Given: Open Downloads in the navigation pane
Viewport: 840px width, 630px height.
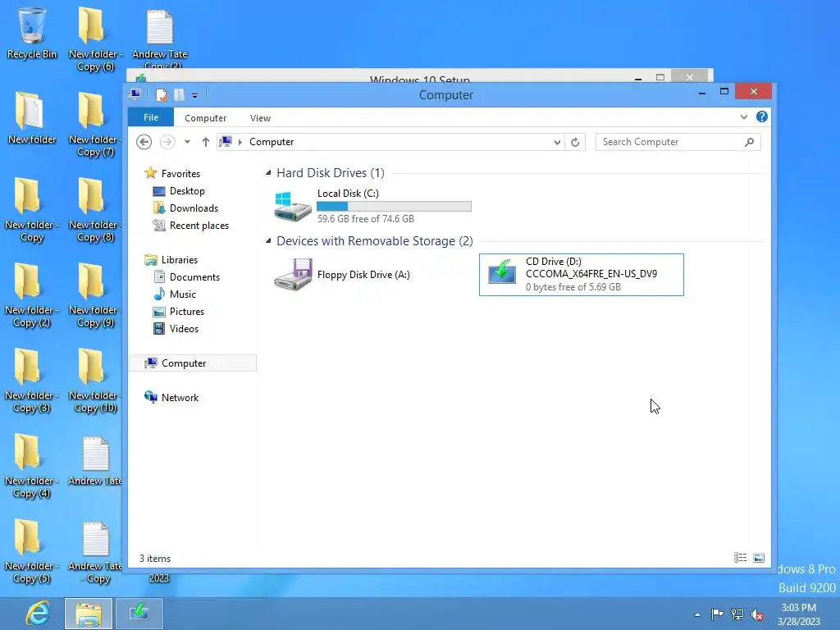Looking at the screenshot, I should pos(194,208).
